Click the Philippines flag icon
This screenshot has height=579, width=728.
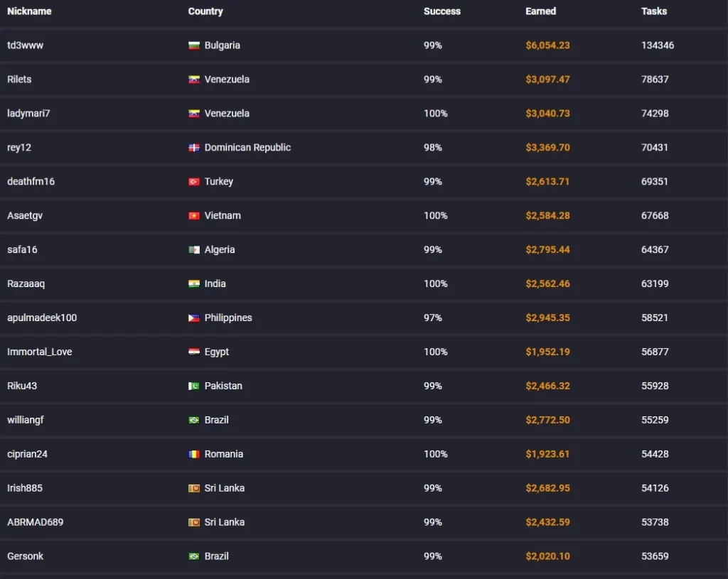[x=193, y=318]
